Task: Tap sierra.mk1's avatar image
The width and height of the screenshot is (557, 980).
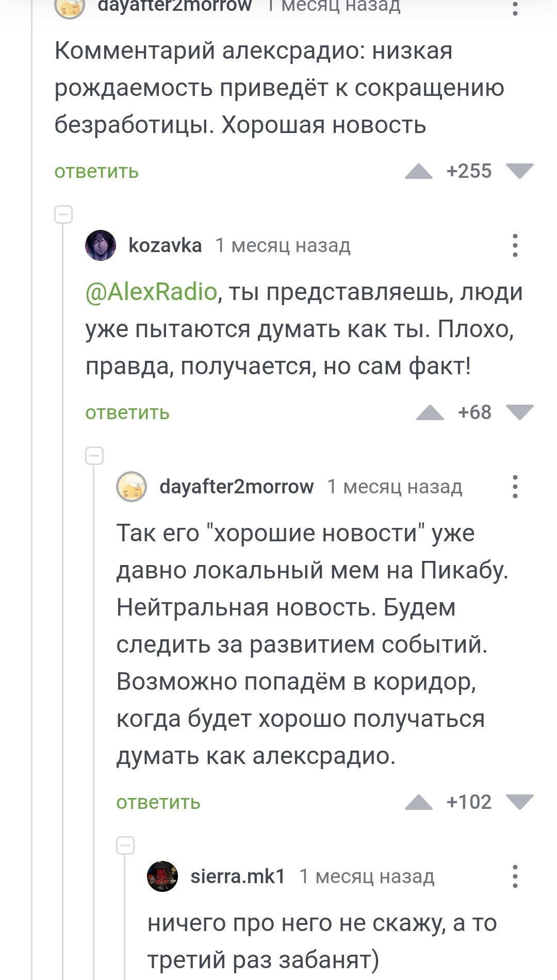Action: 162,876
